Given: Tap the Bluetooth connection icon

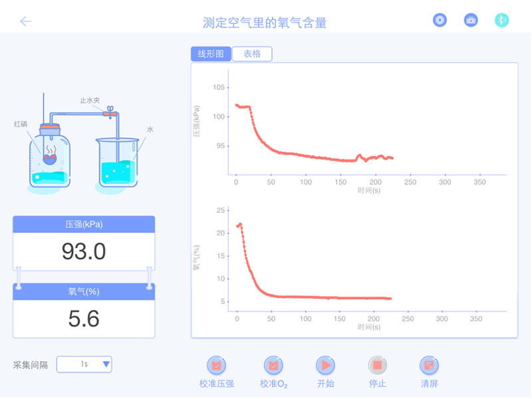Looking at the screenshot, I should (502, 20).
